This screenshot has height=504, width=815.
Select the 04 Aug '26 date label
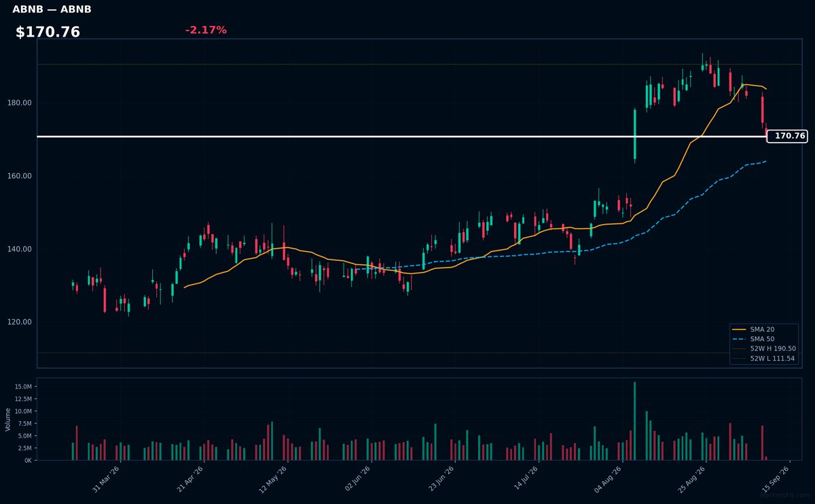pos(608,480)
